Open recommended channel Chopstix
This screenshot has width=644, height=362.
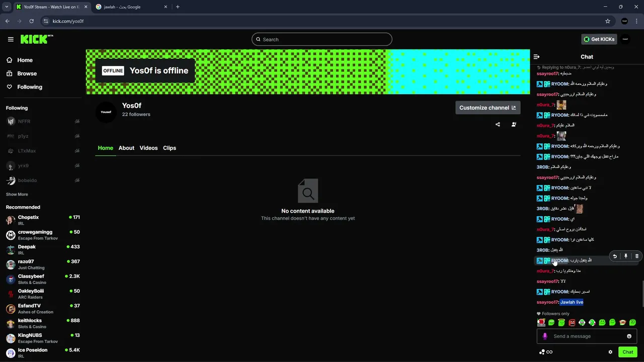pyautogui.click(x=43, y=220)
